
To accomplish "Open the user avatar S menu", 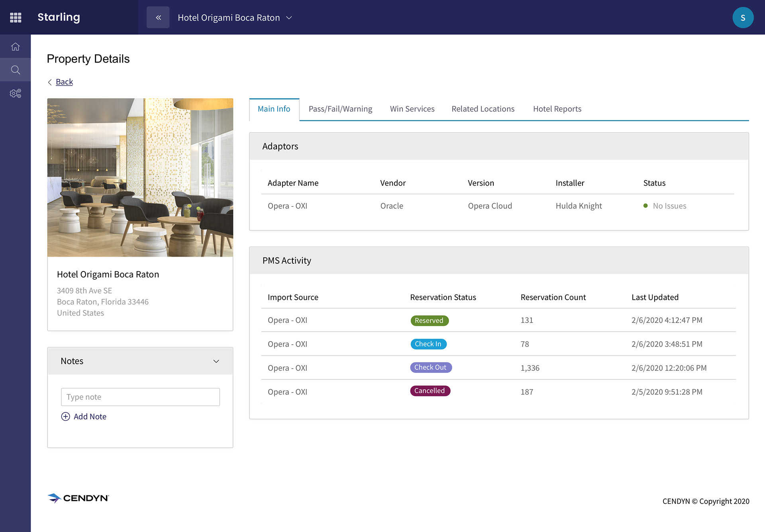I will 743,18.
